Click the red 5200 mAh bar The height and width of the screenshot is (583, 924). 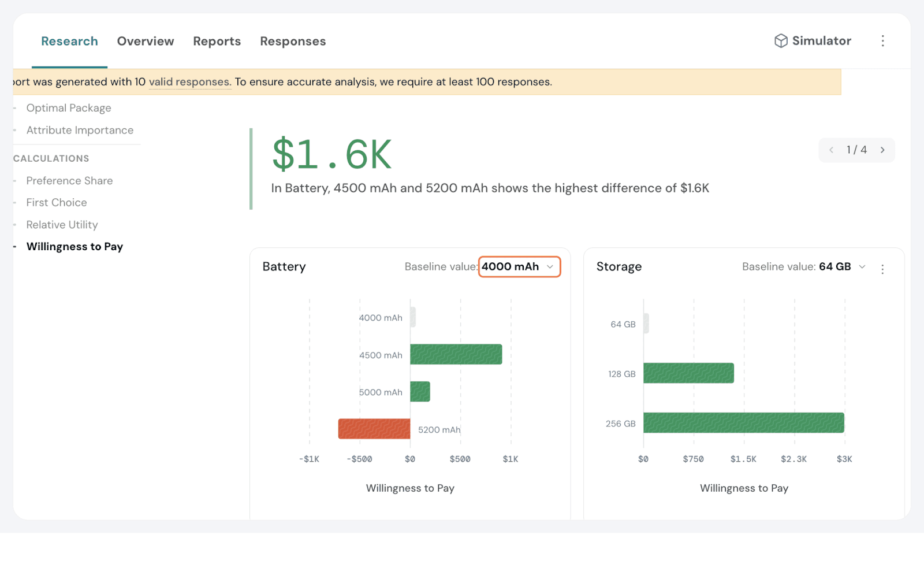(374, 429)
